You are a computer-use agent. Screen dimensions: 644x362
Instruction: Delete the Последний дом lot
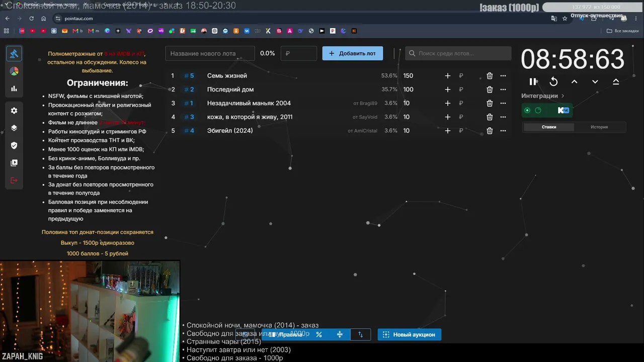coord(490,89)
